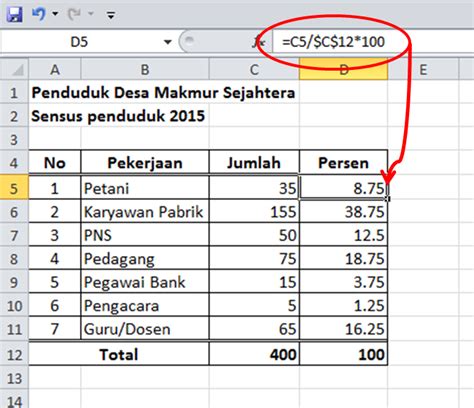The width and height of the screenshot is (474, 408).
Task: Open Customize Quick Access Toolbar dropdown
Action: 111,15
